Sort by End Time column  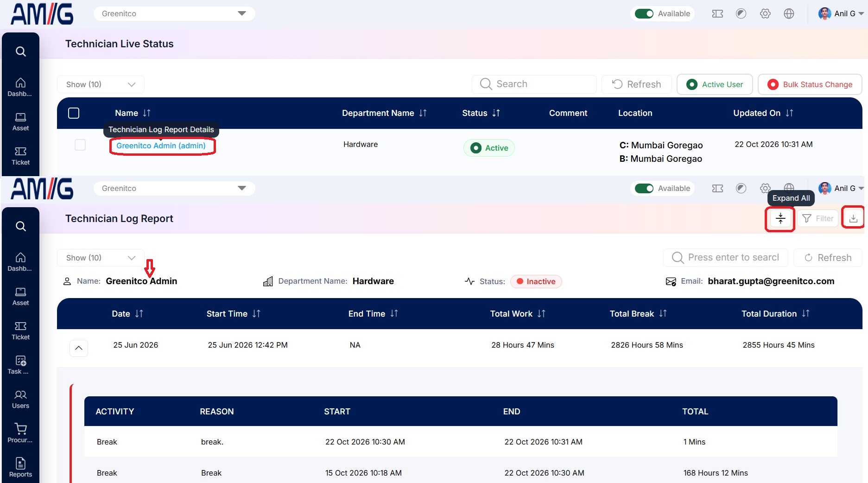394,314
